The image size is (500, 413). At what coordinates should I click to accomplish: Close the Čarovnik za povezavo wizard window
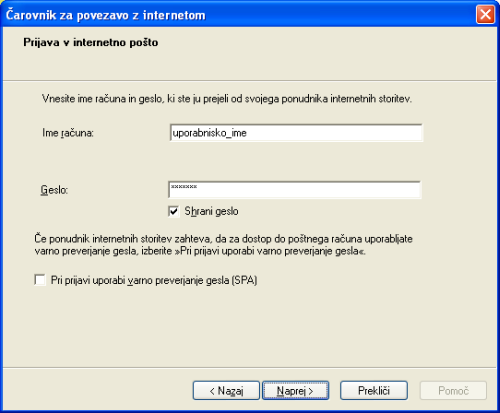click(485, 15)
